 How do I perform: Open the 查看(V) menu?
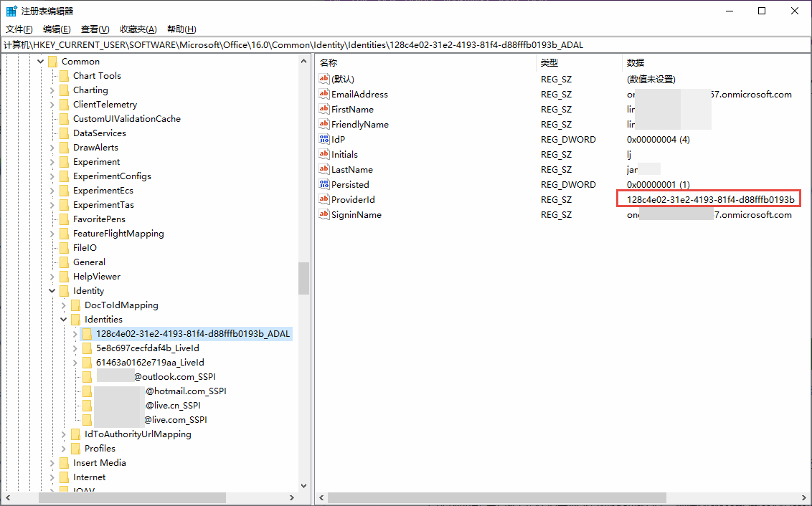(95, 29)
